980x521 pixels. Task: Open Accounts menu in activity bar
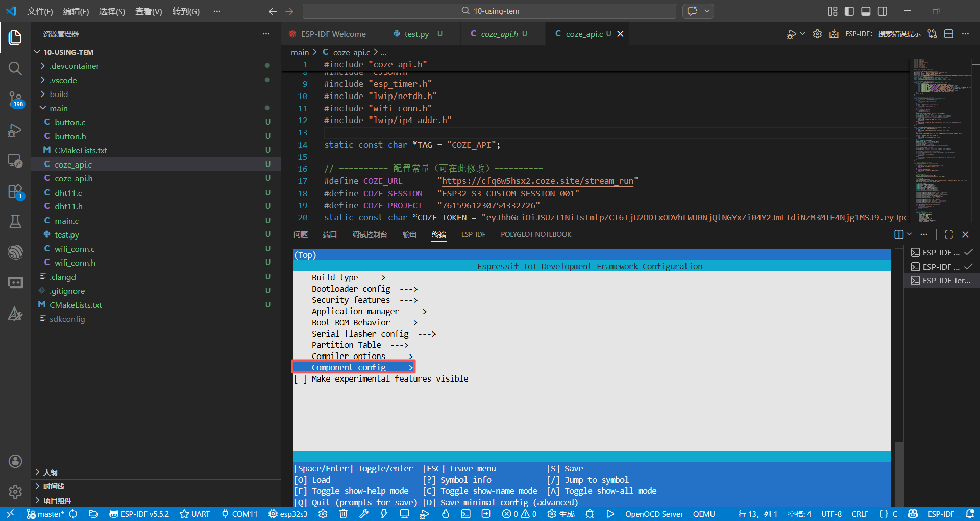[x=15, y=461]
